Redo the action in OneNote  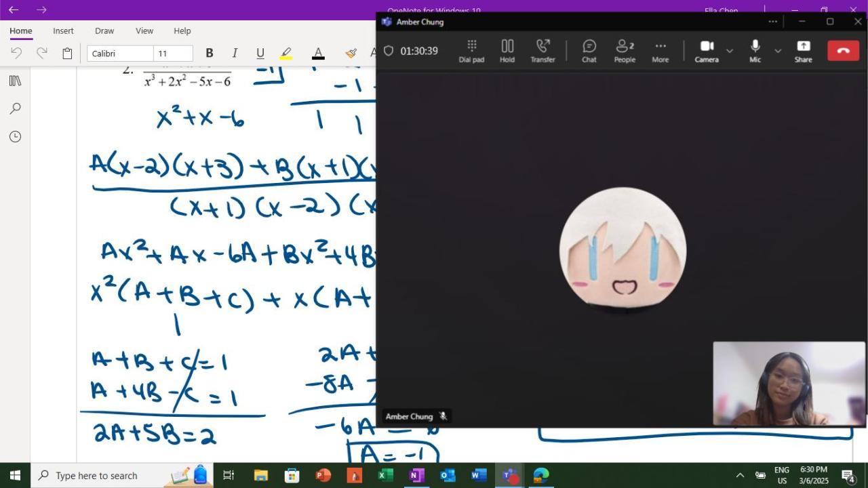pos(41,53)
